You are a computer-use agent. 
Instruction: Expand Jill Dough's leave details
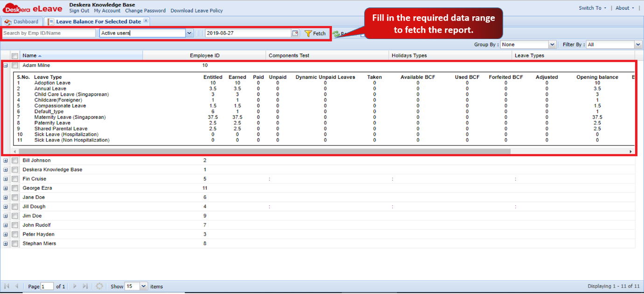click(6, 207)
